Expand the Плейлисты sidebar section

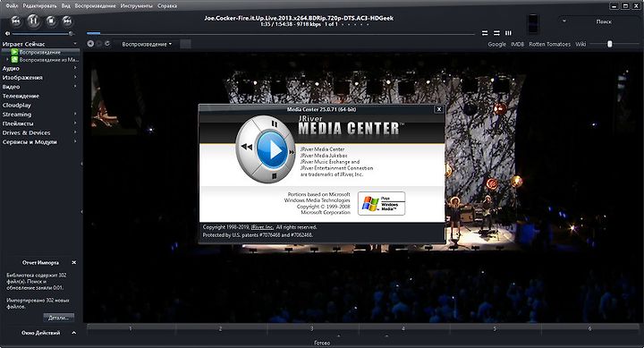click(x=39, y=123)
